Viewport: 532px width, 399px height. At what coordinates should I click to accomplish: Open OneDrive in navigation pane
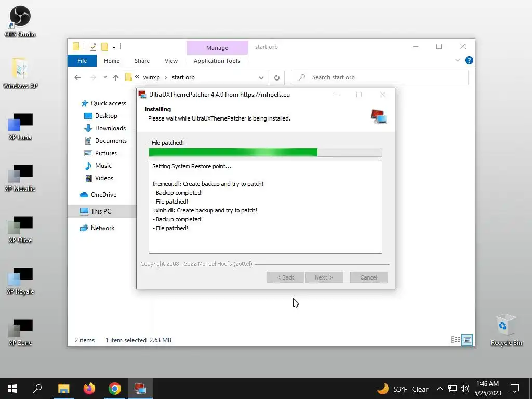[98, 195]
